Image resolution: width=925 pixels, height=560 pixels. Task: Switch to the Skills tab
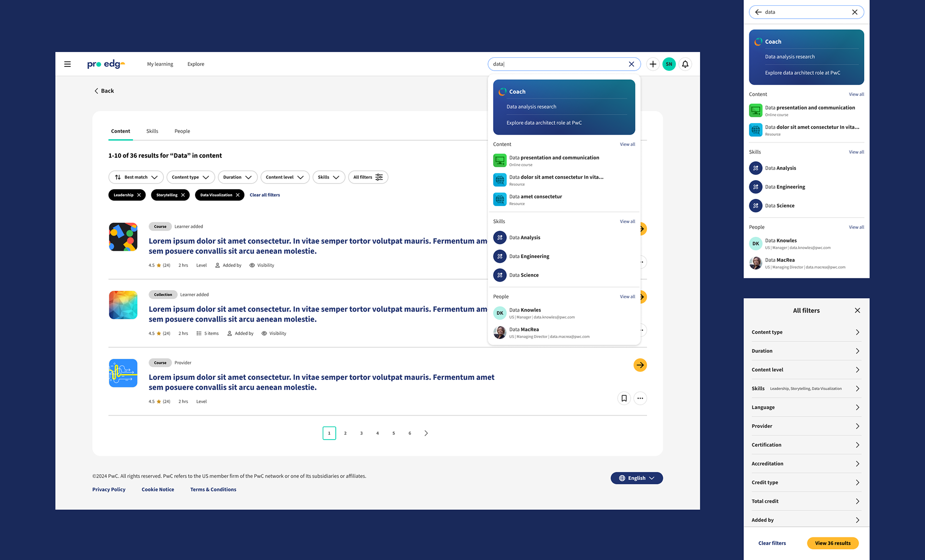(x=152, y=131)
